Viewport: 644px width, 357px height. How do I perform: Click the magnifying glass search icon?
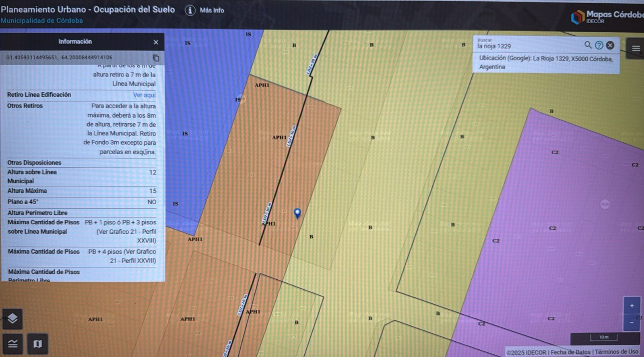pyautogui.click(x=588, y=45)
